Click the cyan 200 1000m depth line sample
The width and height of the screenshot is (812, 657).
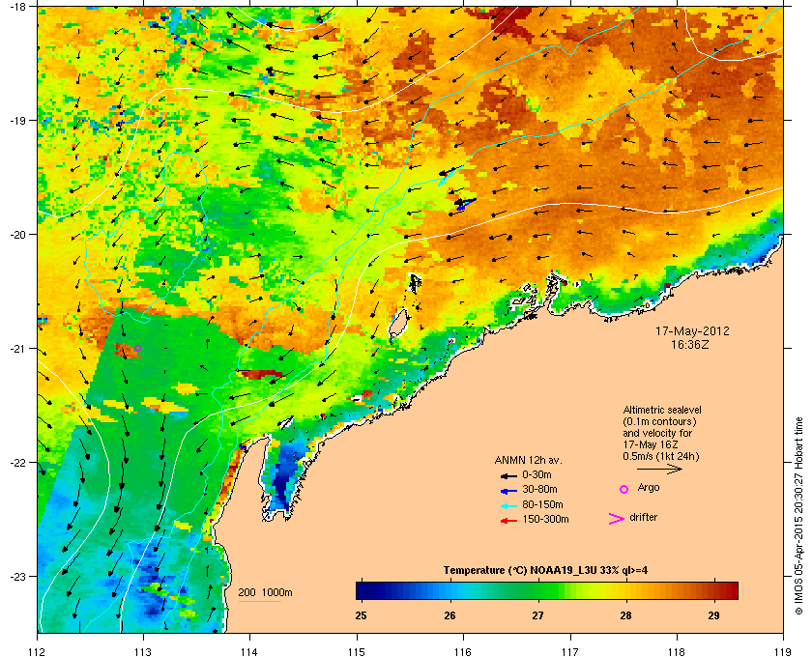click(259, 602)
